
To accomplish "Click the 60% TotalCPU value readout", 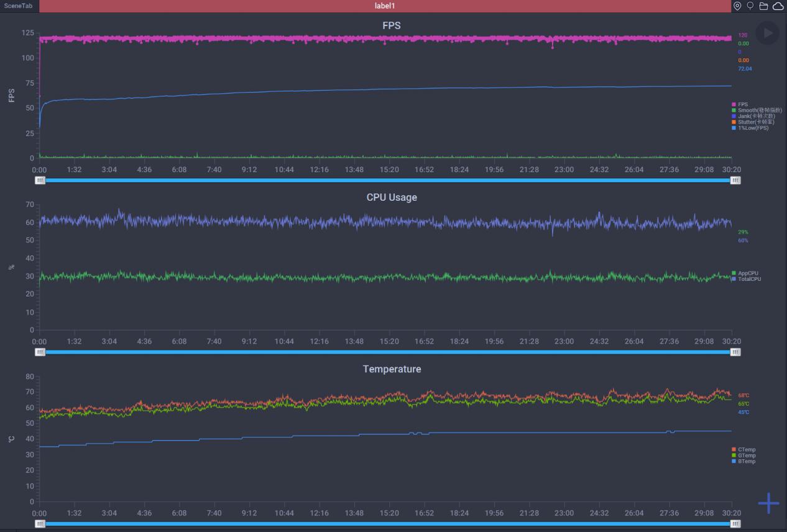I will pyautogui.click(x=743, y=241).
